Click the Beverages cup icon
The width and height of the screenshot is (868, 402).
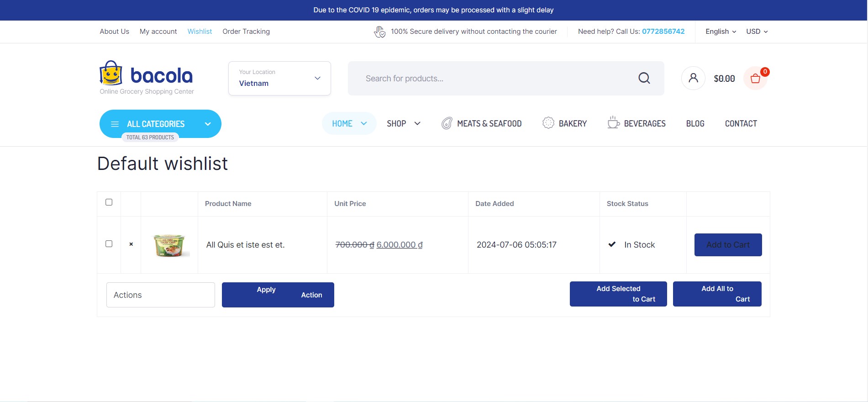613,123
